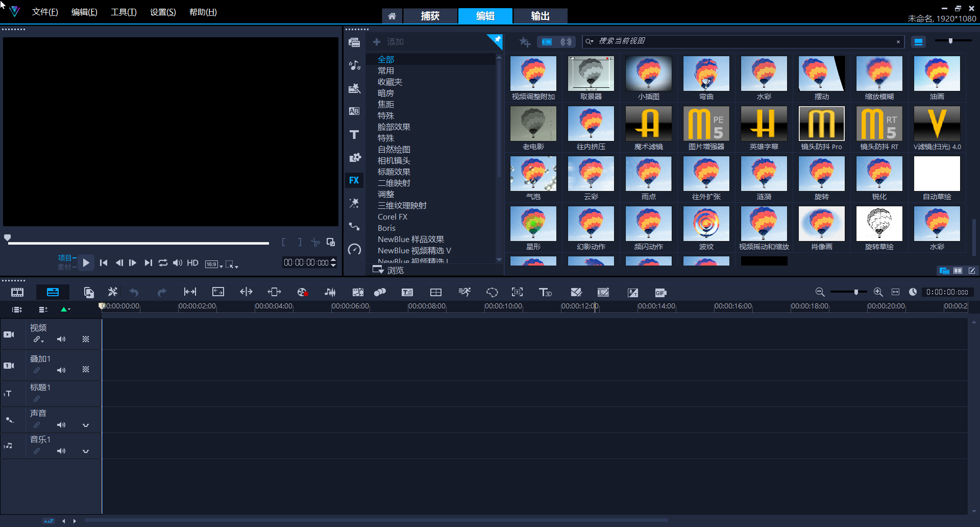Open the search options dropdown arrow
This screenshot has width=980, height=527.
pyautogui.click(x=590, y=41)
